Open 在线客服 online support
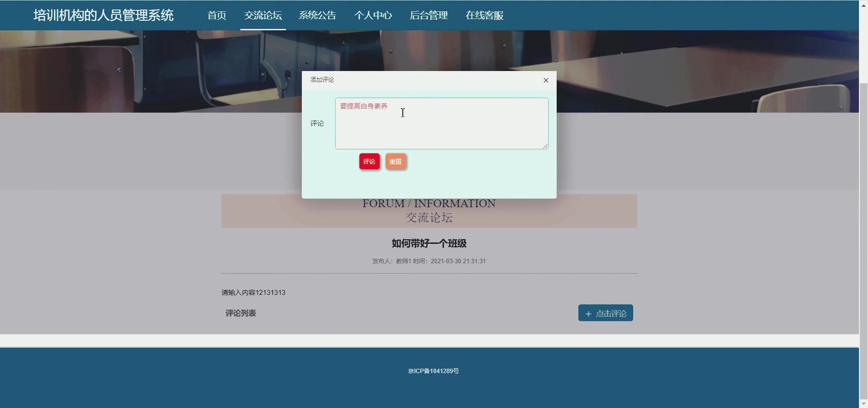Viewport: 868px width, 408px height. point(484,15)
